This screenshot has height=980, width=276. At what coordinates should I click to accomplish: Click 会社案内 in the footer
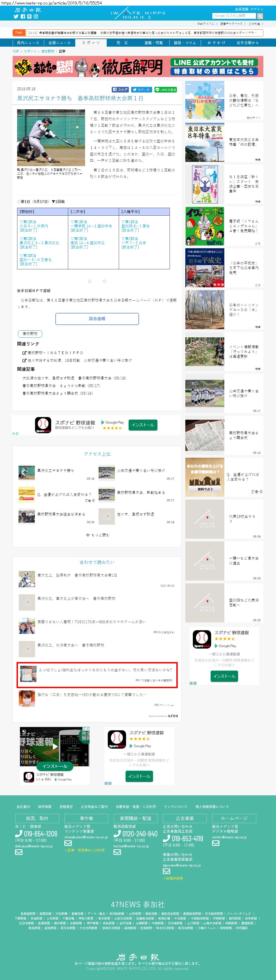pos(23,807)
